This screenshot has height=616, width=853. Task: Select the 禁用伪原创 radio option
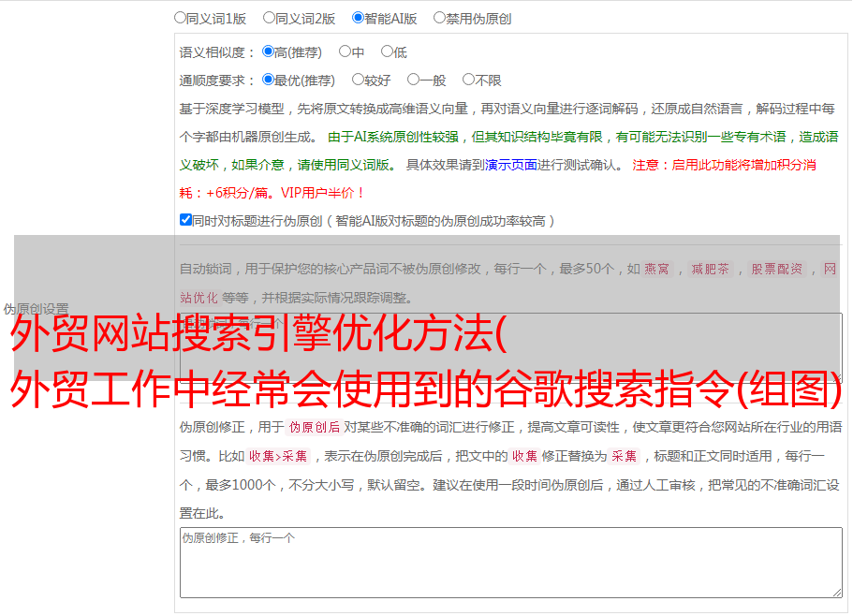click(x=439, y=18)
